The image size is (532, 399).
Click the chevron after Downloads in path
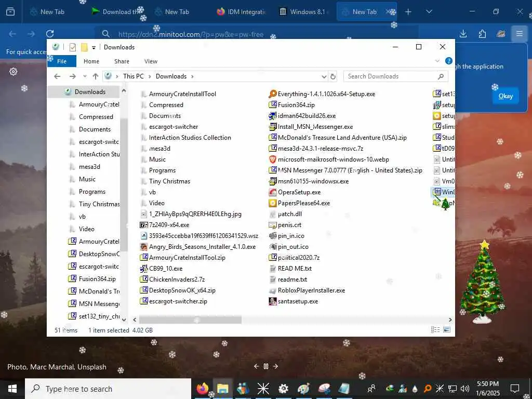(x=192, y=76)
